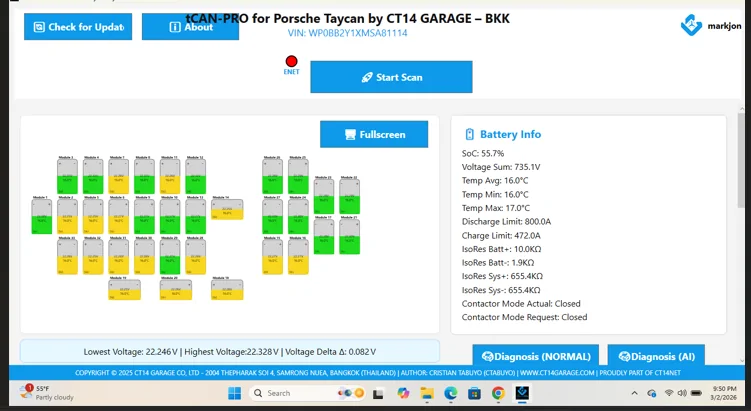This screenshot has width=751, height=411.
Task: Click the red ENET connection indicator
Action: (x=291, y=61)
